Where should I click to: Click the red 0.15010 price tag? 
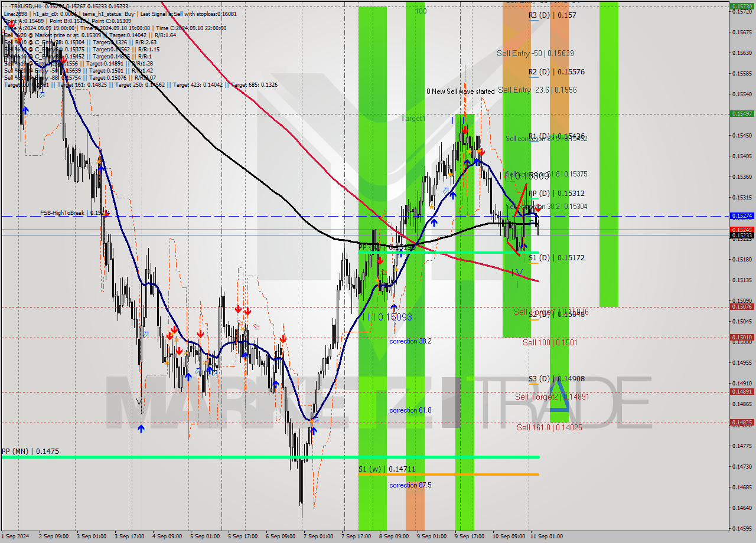click(x=742, y=337)
